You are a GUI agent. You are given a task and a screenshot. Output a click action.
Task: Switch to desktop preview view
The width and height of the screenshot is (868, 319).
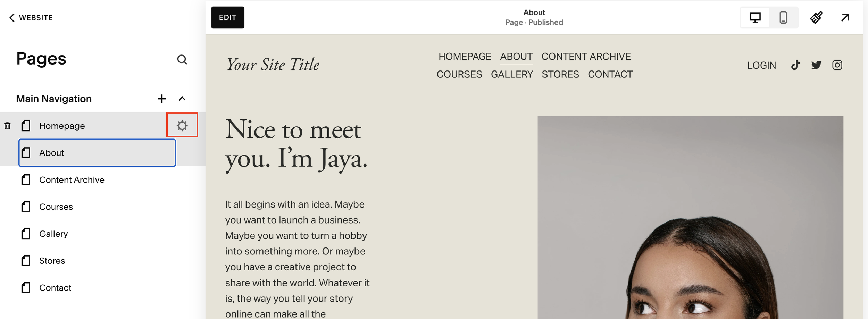pos(755,17)
